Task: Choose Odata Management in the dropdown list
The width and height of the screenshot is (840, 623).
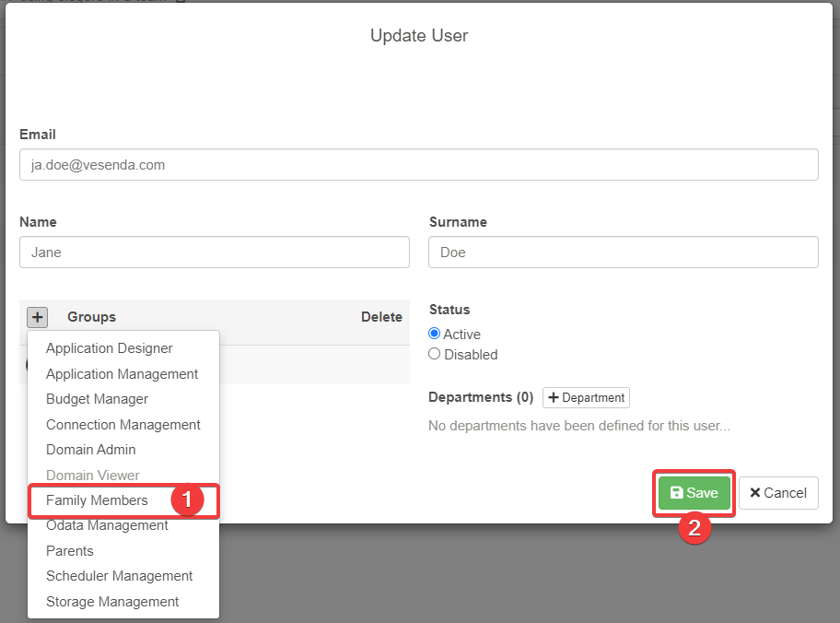Action: pyautogui.click(x=107, y=525)
